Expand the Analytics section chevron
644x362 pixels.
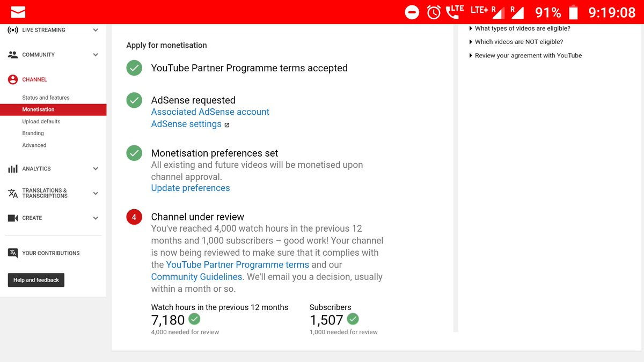(96, 168)
